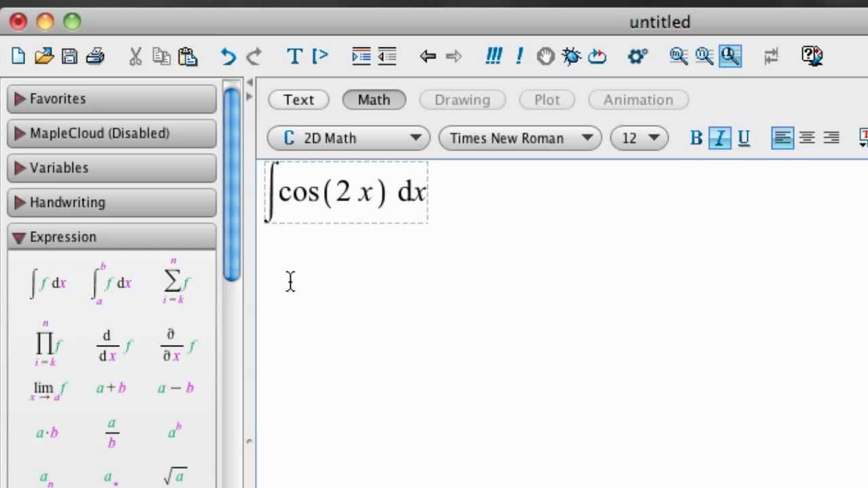Click the palette scrollbar thumb
868x488 pixels.
tap(232, 183)
